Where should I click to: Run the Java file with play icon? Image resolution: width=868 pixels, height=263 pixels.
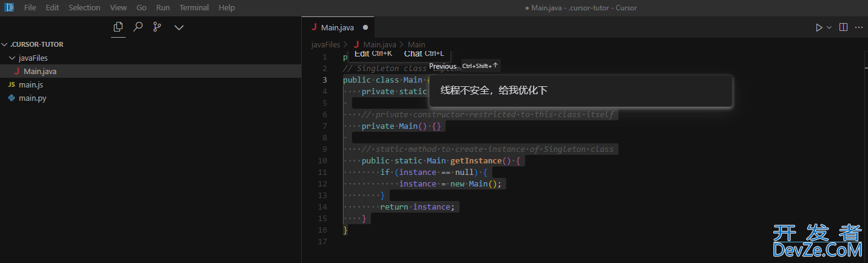[819, 27]
